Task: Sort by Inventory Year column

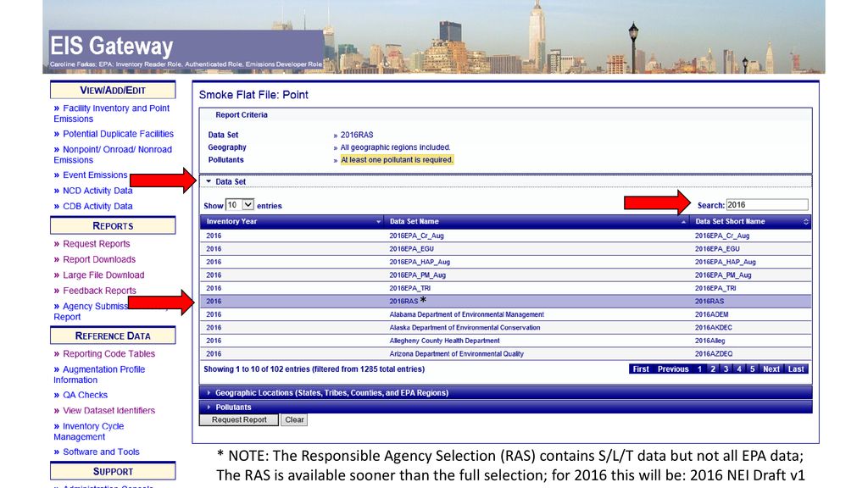Action: [x=292, y=221]
